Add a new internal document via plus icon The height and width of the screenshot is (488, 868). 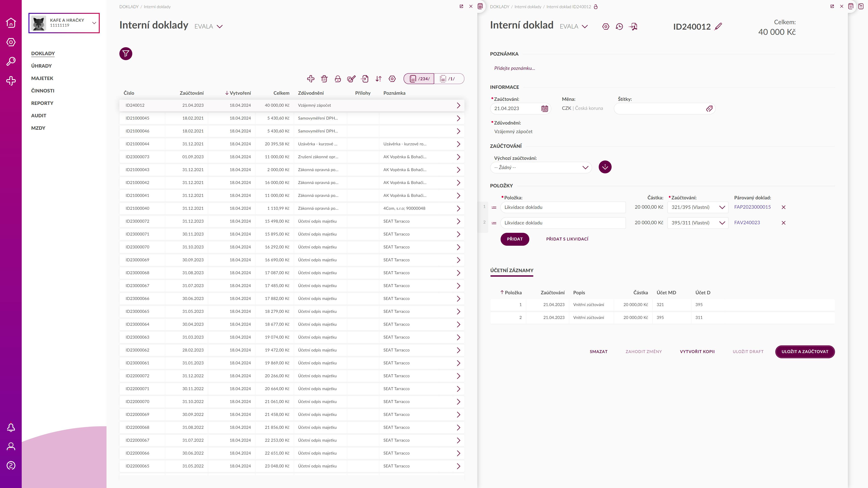(311, 79)
